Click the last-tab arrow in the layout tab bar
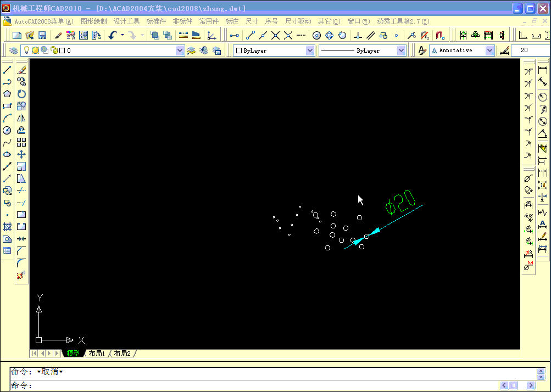The image size is (551, 392). point(57,354)
